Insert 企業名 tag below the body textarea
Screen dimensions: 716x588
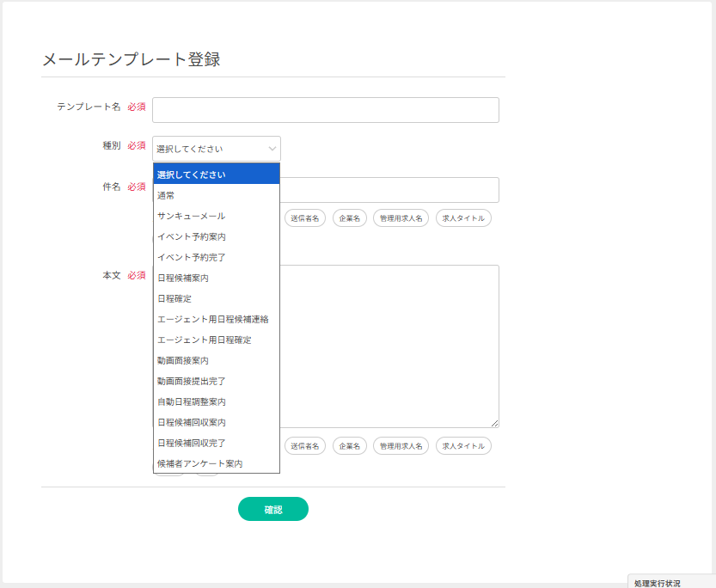coord(350,446)
